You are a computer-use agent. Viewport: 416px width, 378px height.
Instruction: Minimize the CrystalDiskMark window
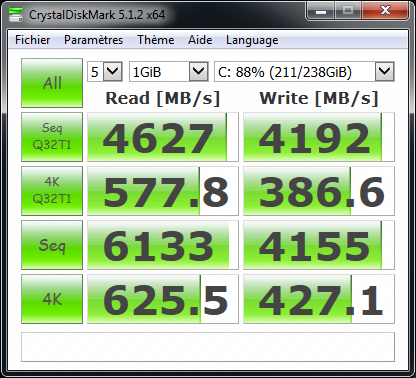tap(321, 11)
